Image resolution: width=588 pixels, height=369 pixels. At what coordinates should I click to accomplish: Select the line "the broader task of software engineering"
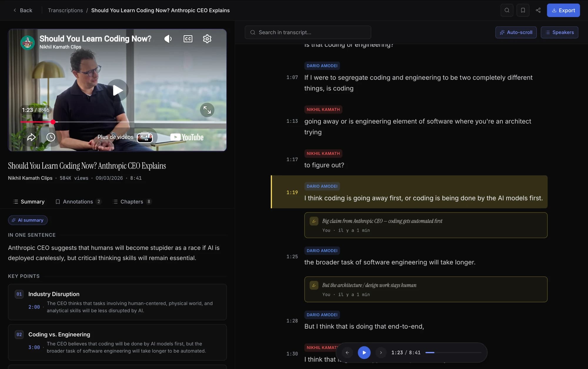(390, 262)
